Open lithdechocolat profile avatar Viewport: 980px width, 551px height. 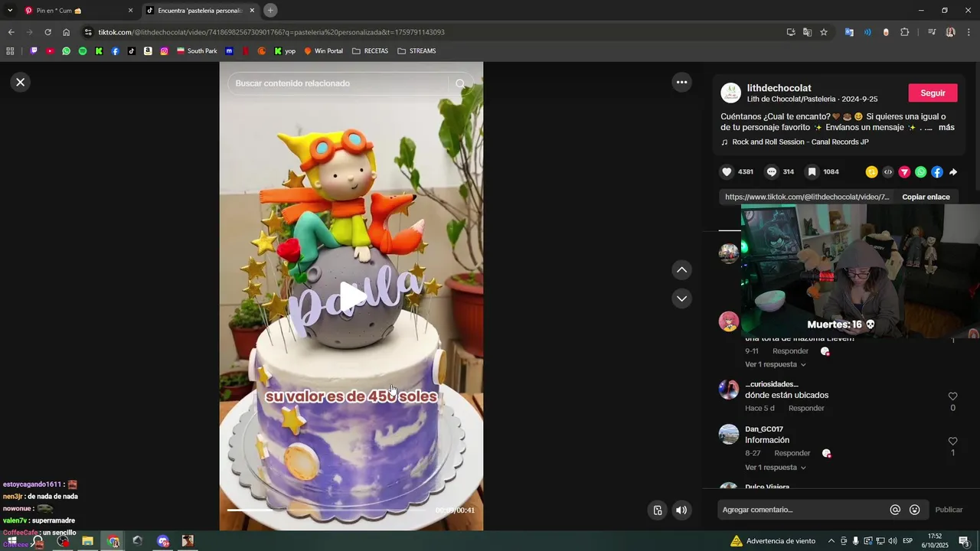(731, 93)
